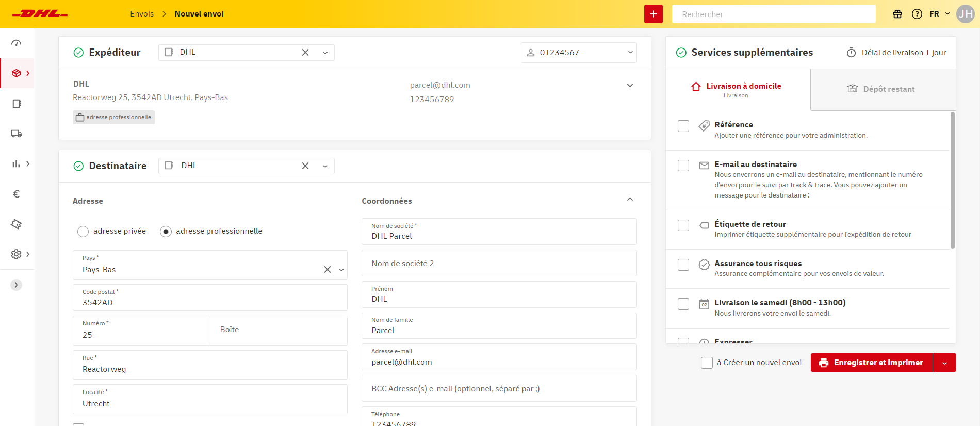Click the Référence tag icon
980x426 pixels.
704,126
